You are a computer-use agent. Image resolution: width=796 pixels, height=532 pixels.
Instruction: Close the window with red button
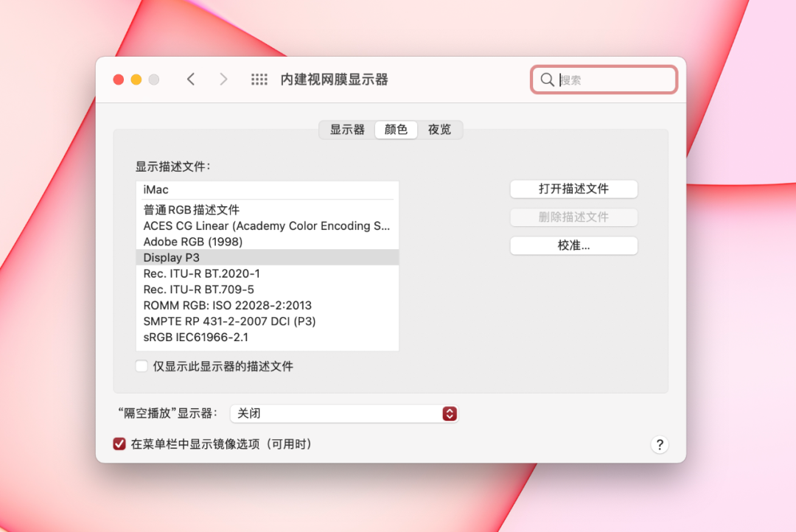[x=119, y=80]
